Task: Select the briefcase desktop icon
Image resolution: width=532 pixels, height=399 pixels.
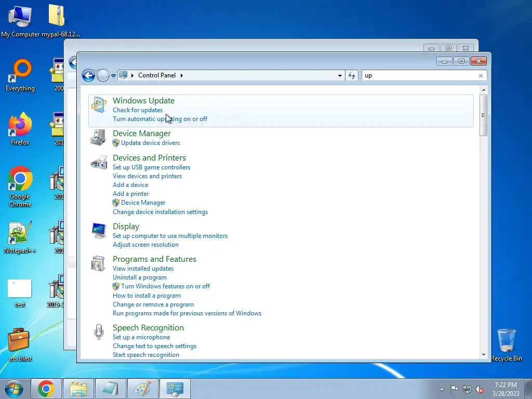Action: 20,345
